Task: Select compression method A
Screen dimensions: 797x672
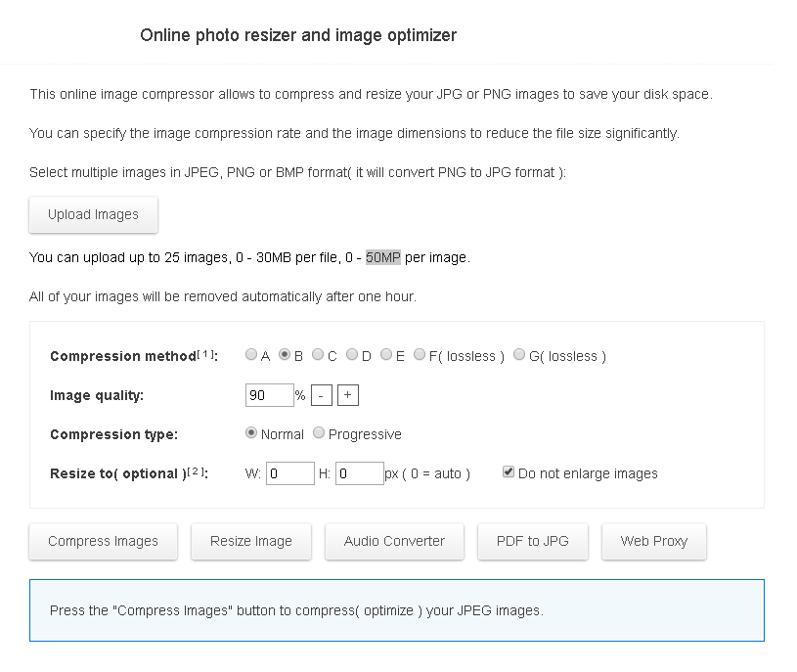Action: pyautogui.click(x=250, y=355)
